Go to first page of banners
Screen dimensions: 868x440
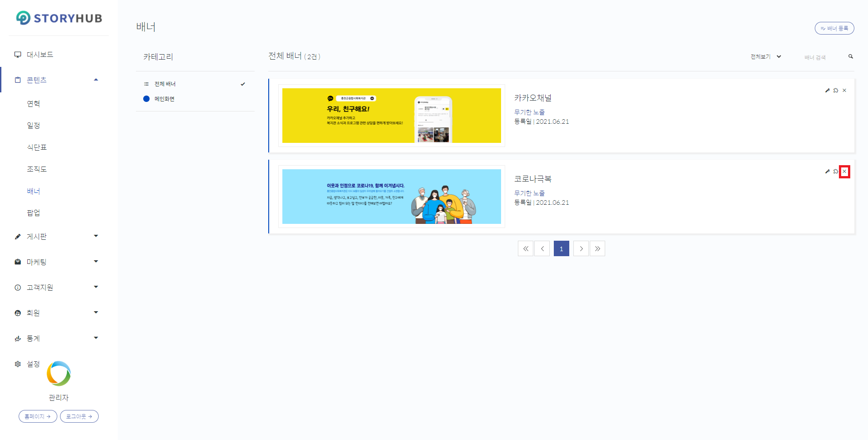[x=526, y=248]
